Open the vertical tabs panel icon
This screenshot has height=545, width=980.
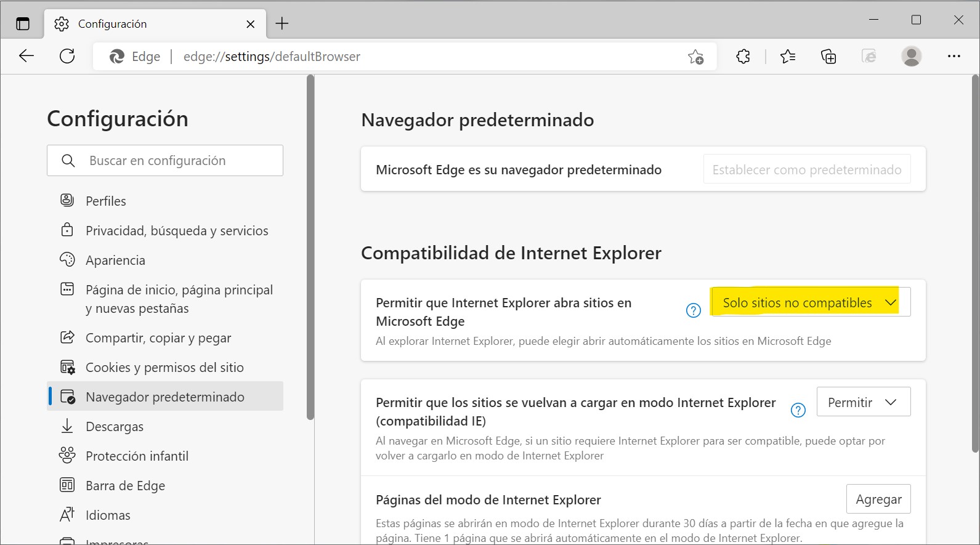tap(23, 24)
